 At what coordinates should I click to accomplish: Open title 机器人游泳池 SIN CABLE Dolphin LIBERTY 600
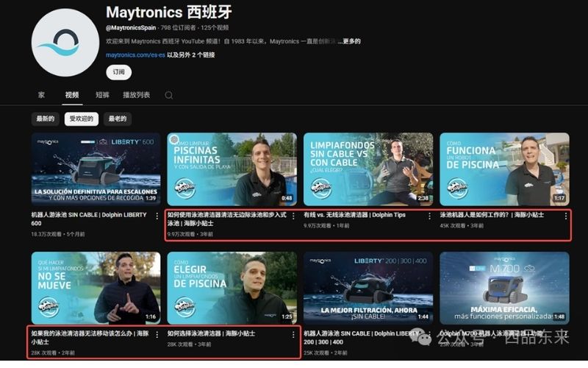[89, 219]
